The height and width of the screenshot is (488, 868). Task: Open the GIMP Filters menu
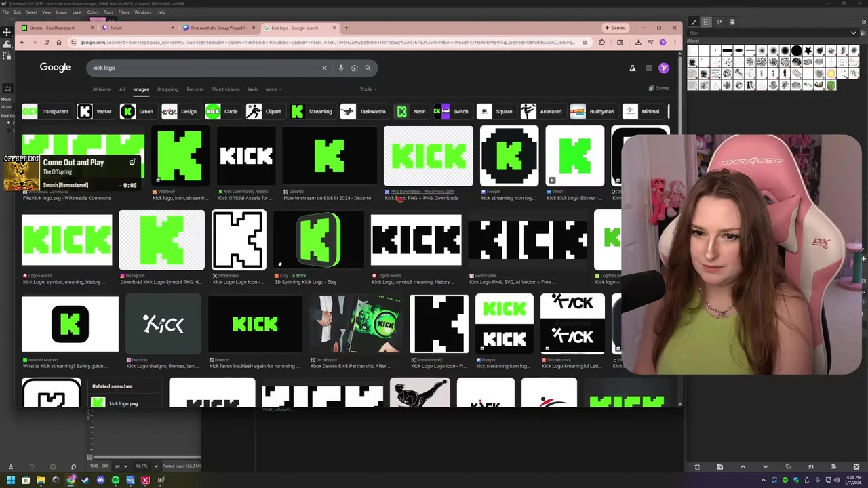(124, 12)
